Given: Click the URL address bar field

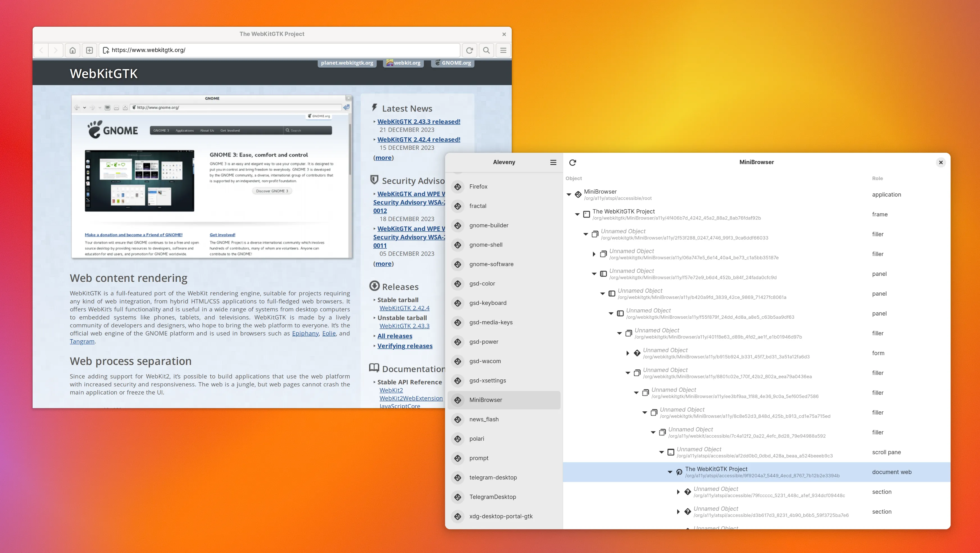Looking at the screenshot, I should pos(281,50).
